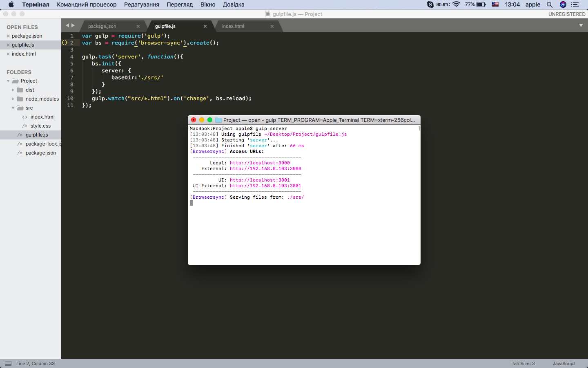Go to previous tab with left arrow

click(x=68, y=25)
